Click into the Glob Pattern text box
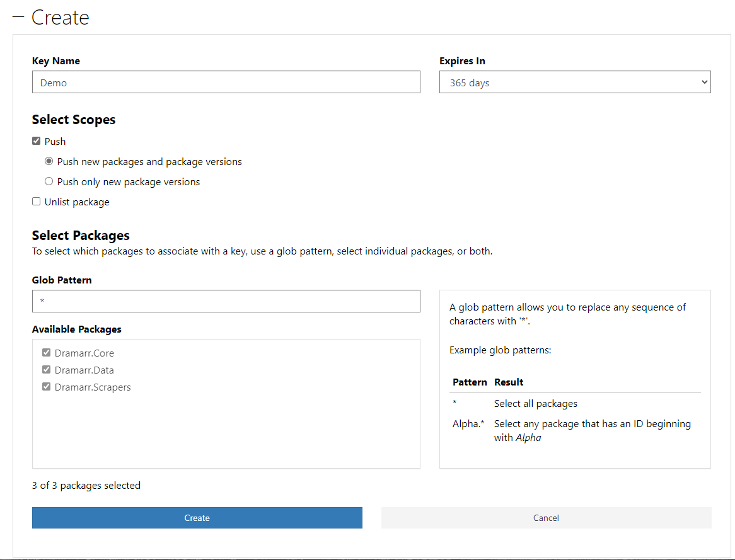735x560 pixels. (x=226, y=301)
